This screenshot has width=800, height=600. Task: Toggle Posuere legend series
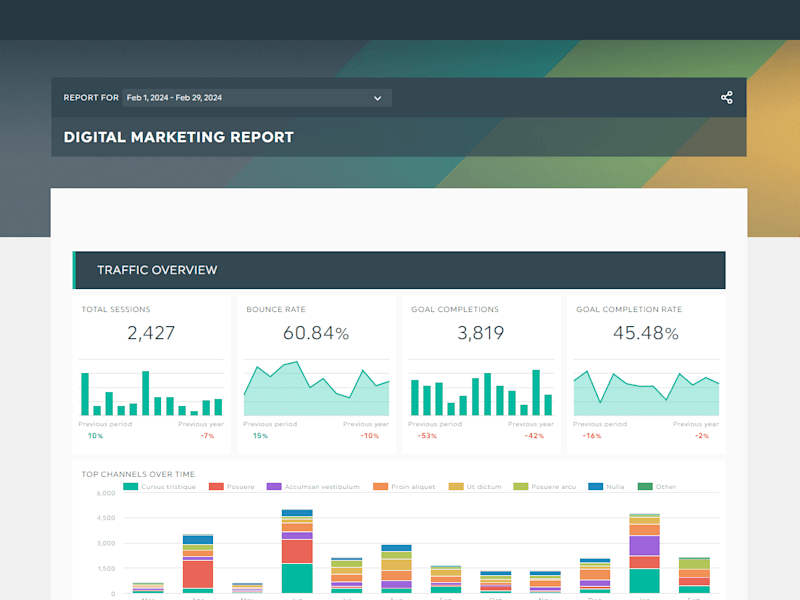(232, 487)
